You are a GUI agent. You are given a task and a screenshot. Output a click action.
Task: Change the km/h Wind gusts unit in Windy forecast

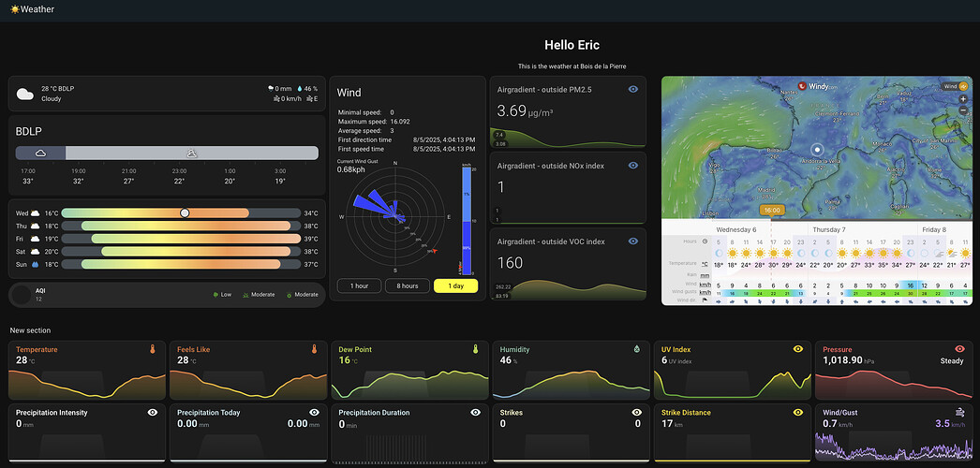coord(705,292)
